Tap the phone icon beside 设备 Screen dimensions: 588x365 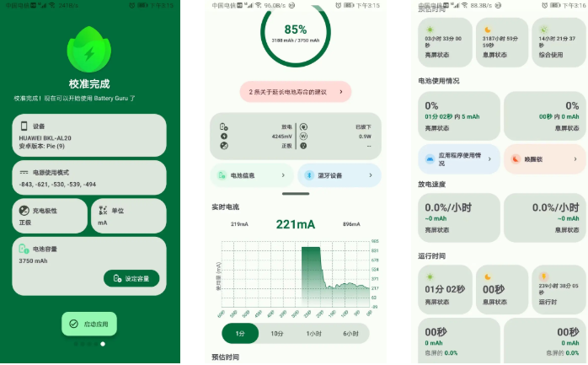click(24, 126)
